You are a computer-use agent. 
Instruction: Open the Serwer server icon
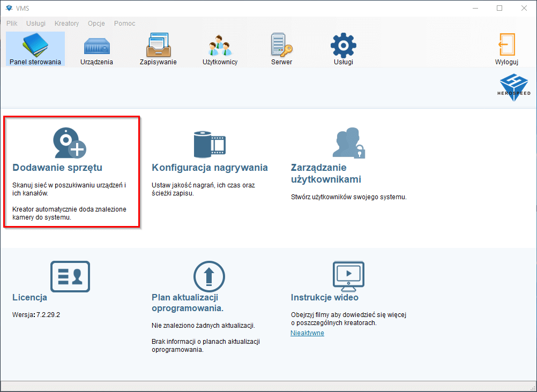[281, 47]
